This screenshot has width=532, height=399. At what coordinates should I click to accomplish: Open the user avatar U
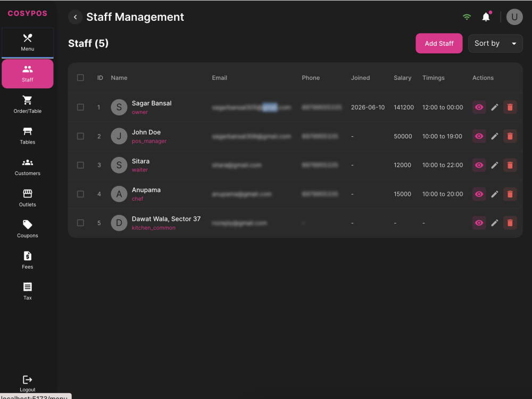[x=514, y=17]
